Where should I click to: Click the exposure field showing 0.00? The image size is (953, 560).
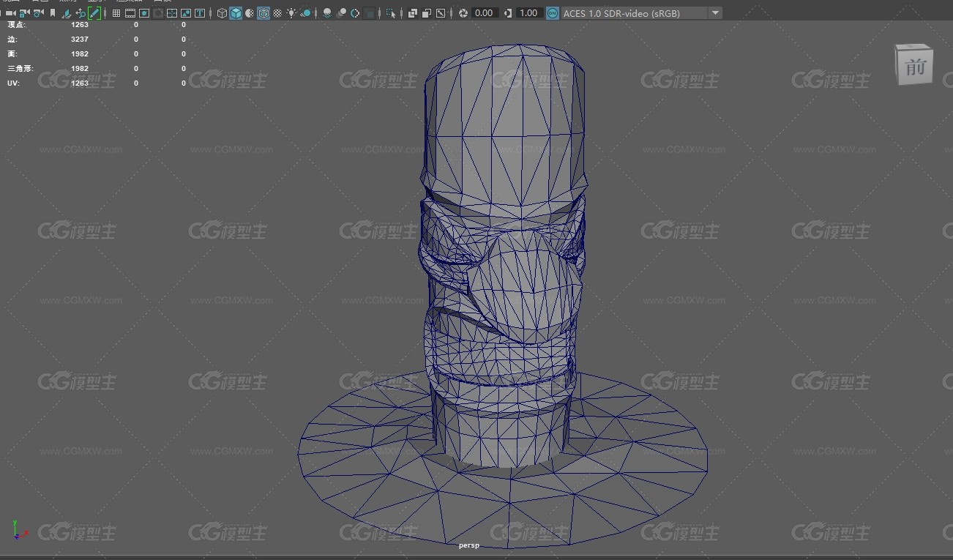coord(485,13)
